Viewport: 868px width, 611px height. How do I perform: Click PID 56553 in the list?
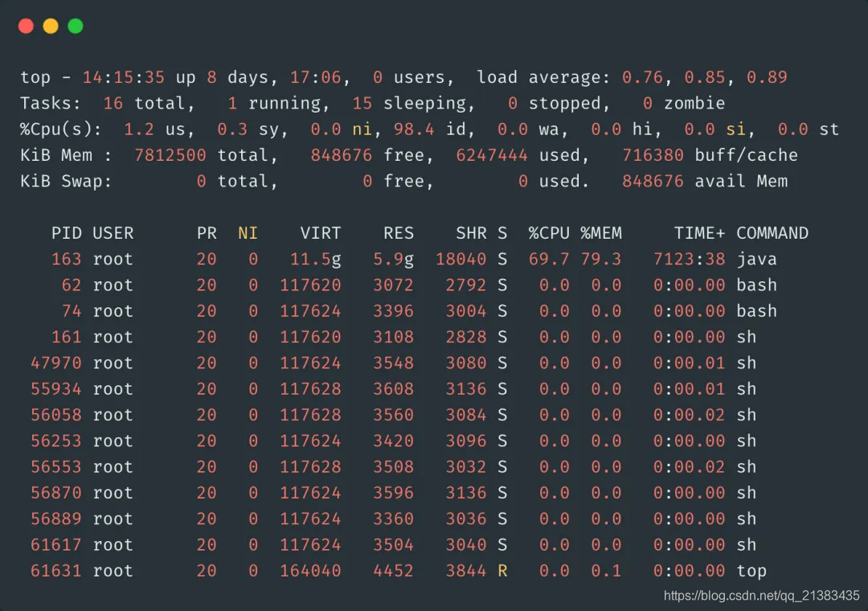point(56,468)
